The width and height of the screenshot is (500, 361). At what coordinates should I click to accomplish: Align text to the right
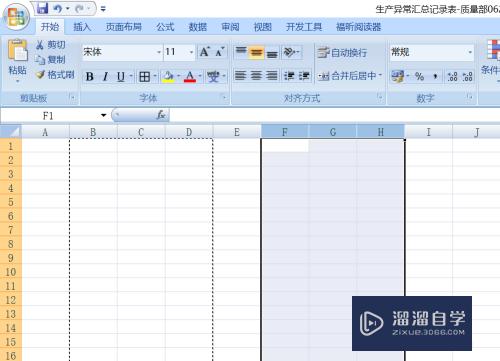[x=272, y=76]
